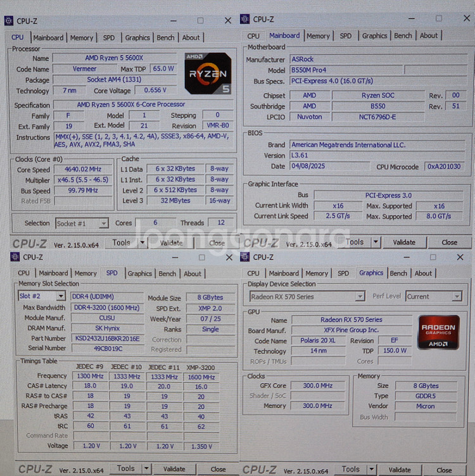This screenshot has width=475, height=476.
Task: Click the Radeon Graphics AMD logo
Action: tap(438, 332)
